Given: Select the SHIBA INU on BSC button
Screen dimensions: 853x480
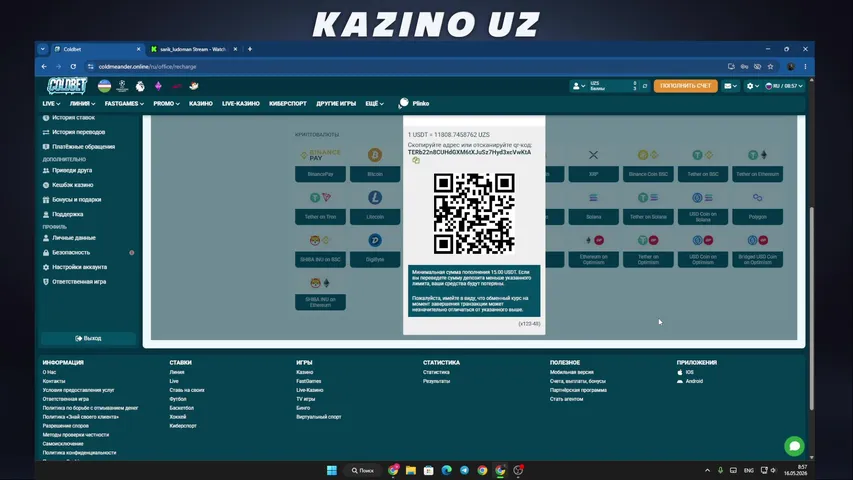Looking at the screenshot, I should 320,259.
